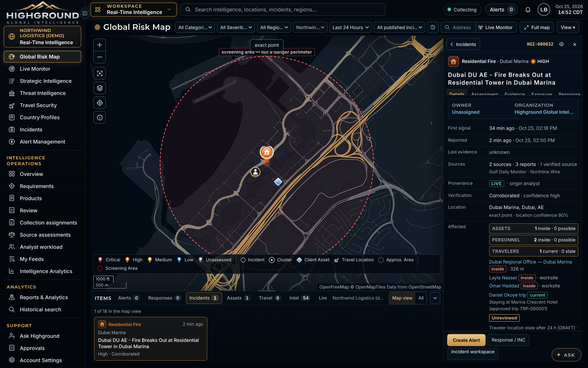This screenshot has height=368, width=588.
Task: Switch items scope to All
Action: click(421, 298)
